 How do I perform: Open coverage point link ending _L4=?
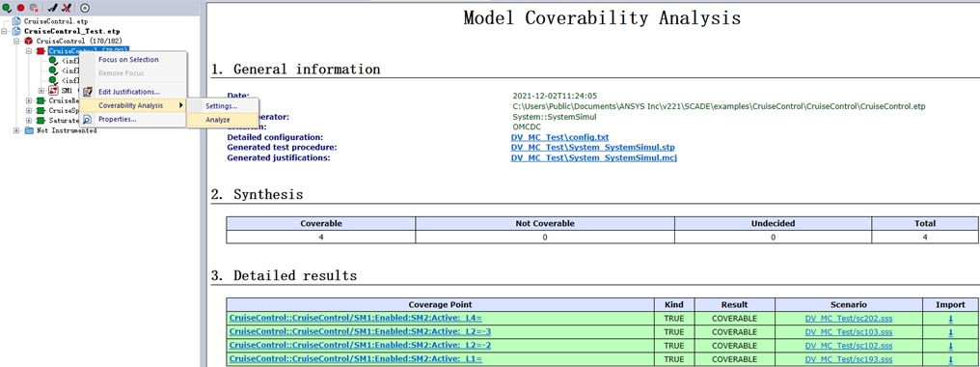356,318
